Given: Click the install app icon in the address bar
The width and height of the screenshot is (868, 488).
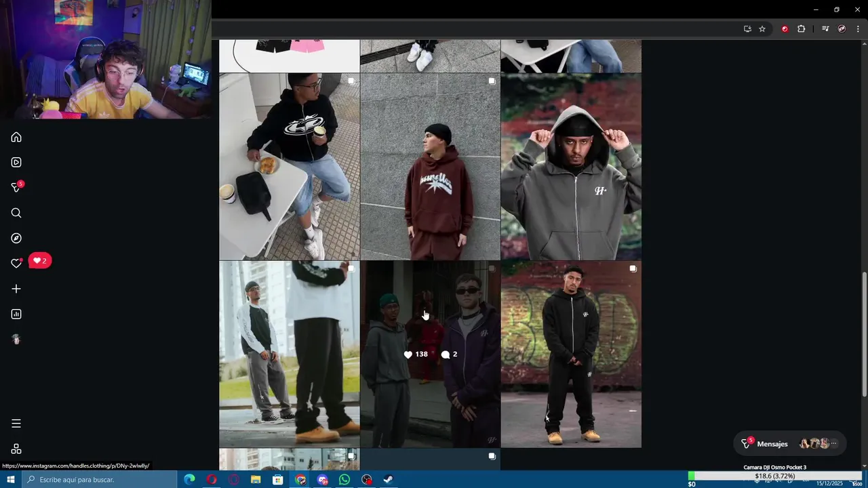Looking at the screenshot, I should (x=747, y=28).
